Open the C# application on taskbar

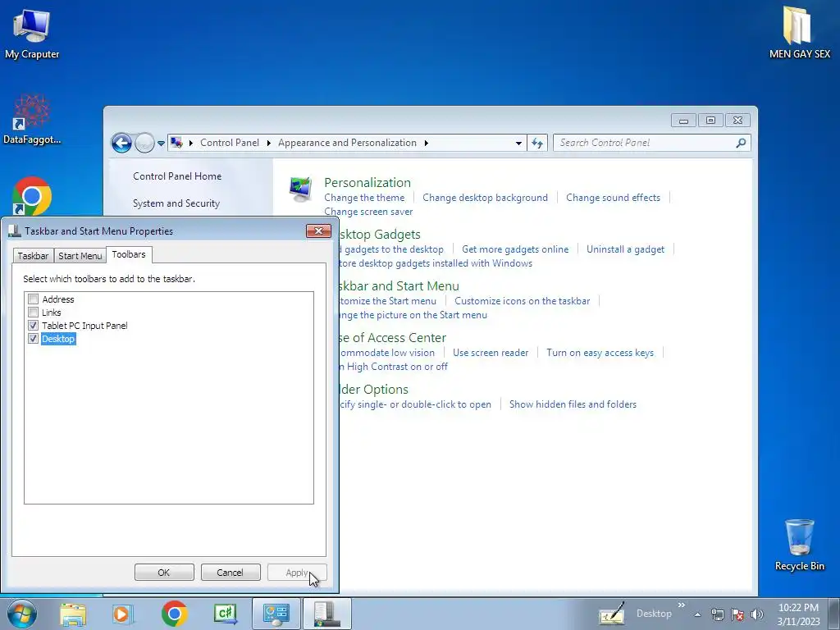coord(225,614)
